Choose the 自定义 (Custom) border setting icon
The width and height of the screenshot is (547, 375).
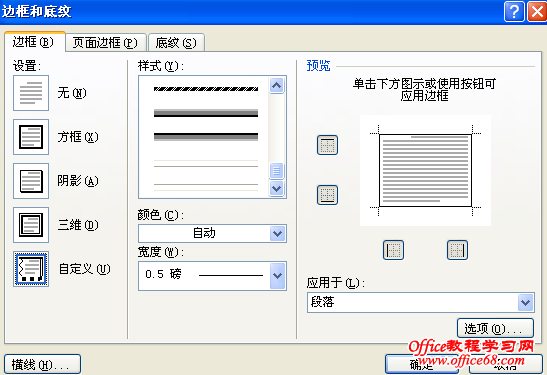click(x=31, y=269)
